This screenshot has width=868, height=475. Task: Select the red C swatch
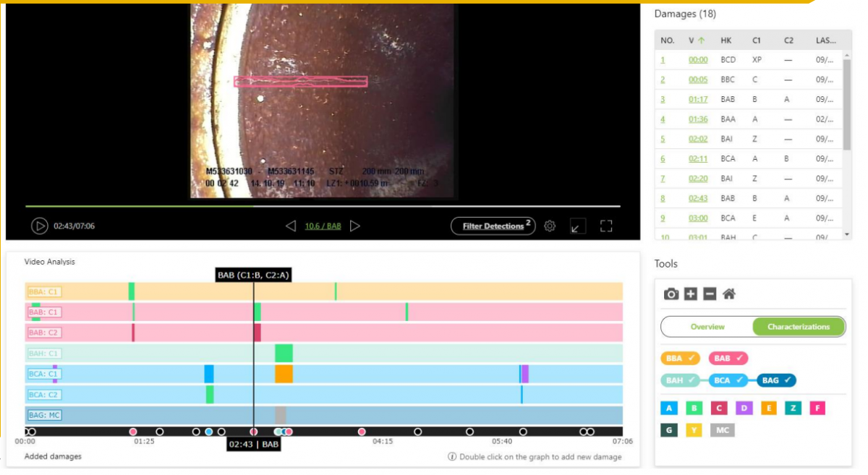[x=718, y=408]
